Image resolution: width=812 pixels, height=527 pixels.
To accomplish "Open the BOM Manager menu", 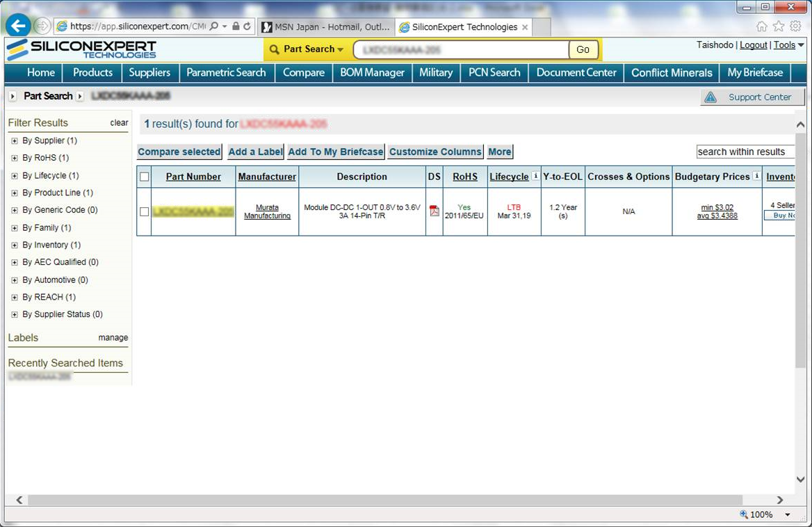I will click(x=373, y=72).
